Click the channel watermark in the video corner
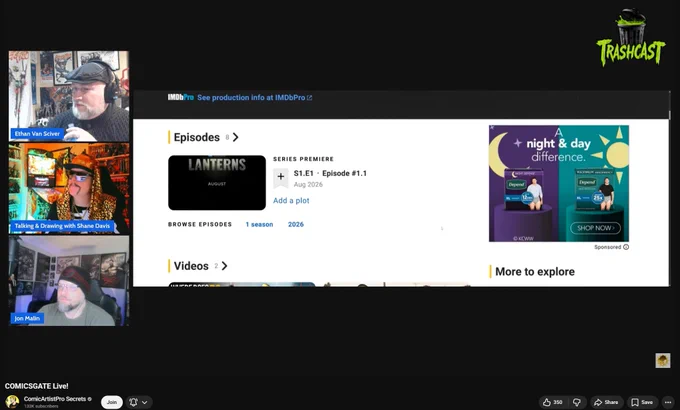 tap(663, 361)
